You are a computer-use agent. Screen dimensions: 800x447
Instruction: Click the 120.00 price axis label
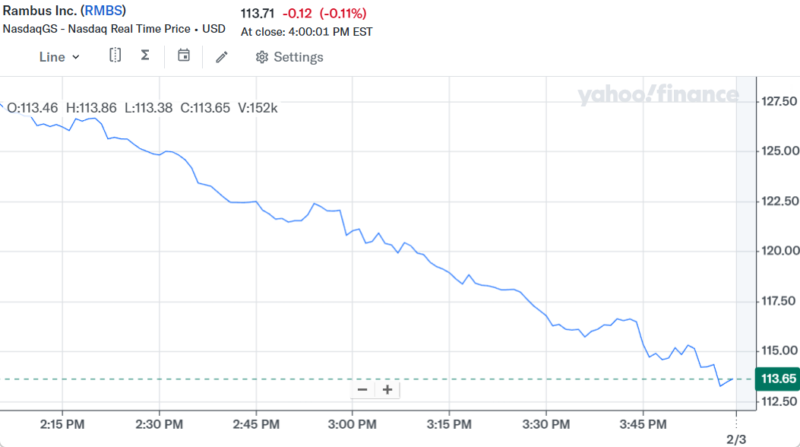pos(779,251)
